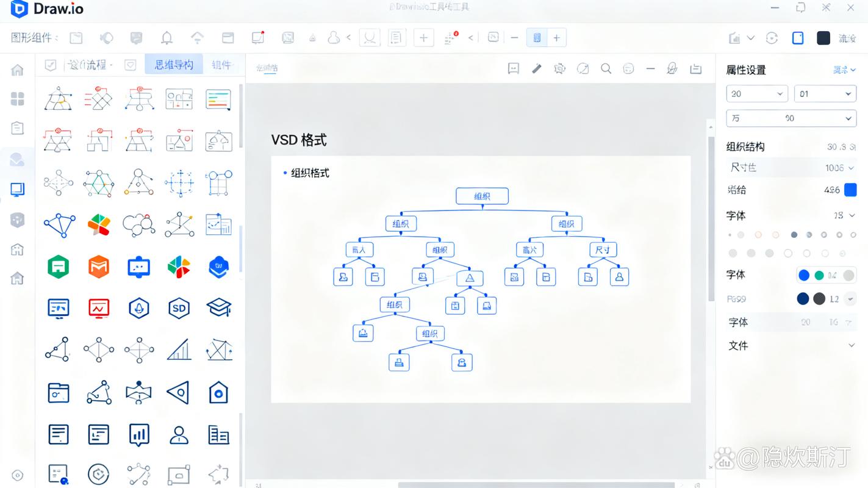Switch to the 思维导构 tab
The image size is (868, 488).
174,65
